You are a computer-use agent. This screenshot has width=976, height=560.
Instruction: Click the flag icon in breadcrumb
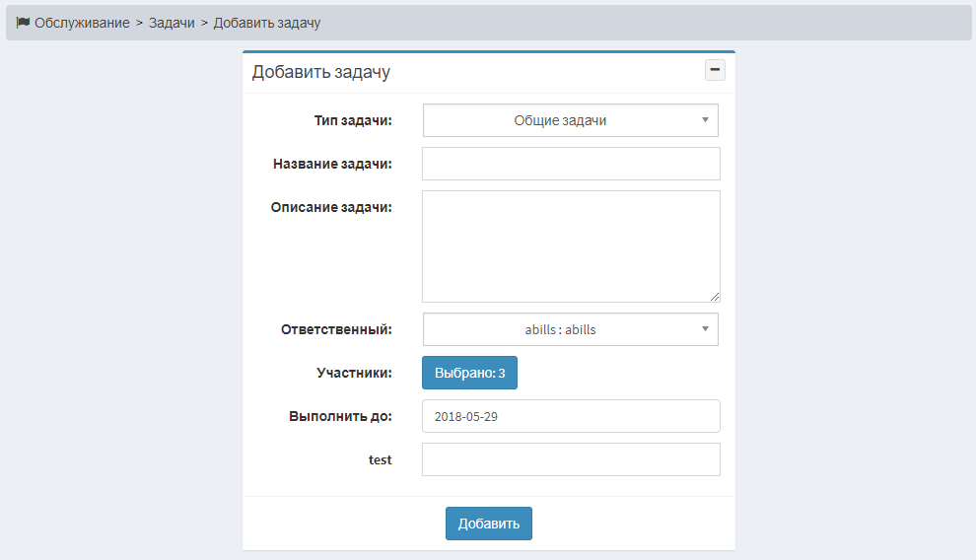click(23, 23)
